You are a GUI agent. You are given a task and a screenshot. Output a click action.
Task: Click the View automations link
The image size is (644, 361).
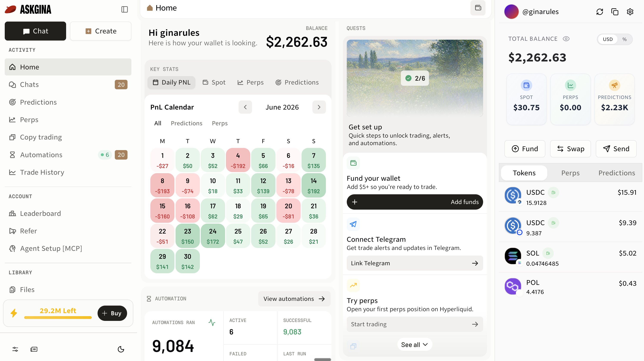(294, 299)
